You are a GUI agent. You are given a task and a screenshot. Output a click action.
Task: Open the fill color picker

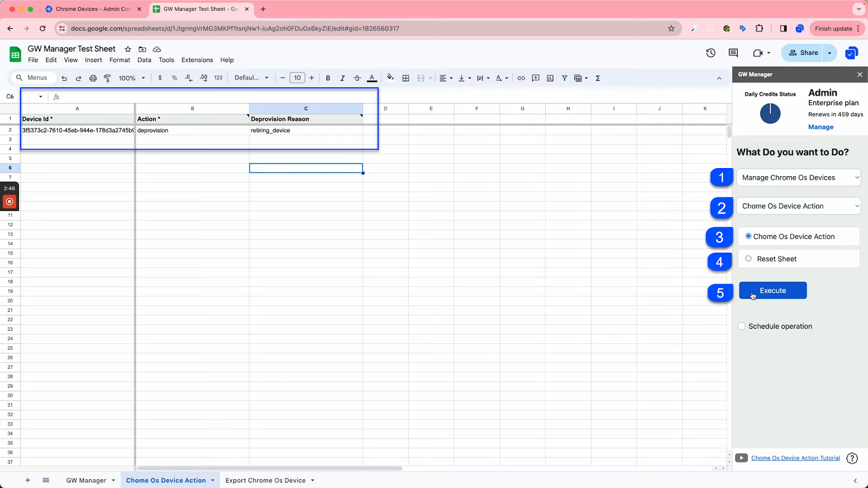pyautogui.click(x=391, y=78)
